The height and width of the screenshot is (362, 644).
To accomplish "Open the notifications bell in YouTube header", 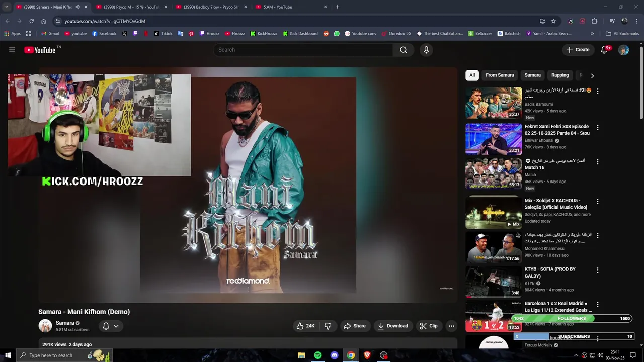I will pyautogui.click(x=605, y=50).
